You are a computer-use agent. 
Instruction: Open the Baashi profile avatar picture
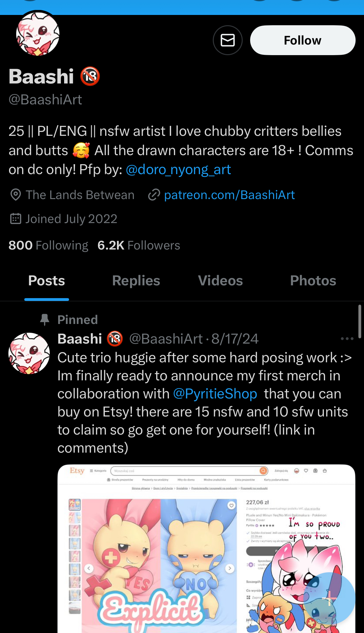38,33
